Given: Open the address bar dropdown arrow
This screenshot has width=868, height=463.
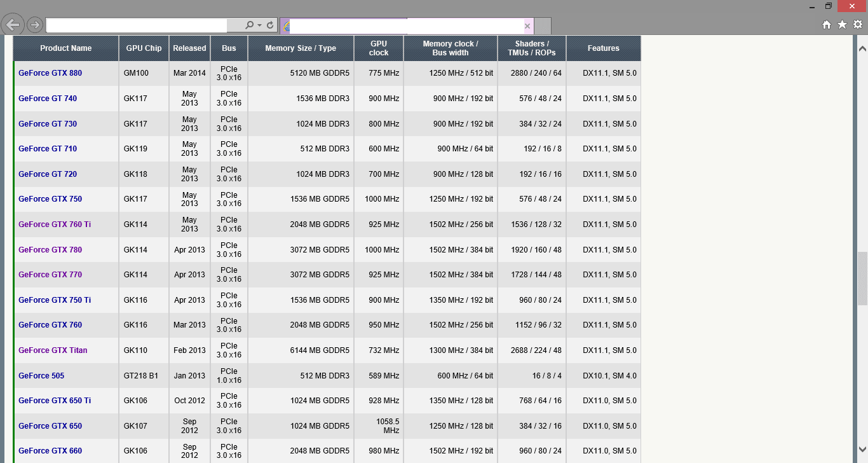Looking at the screenshot, I should 259,25.
